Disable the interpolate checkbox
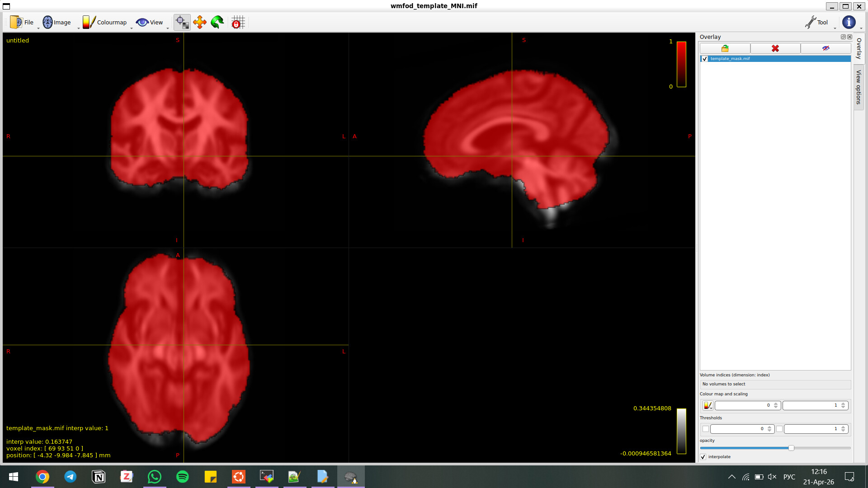Image resolution: width=868 pixels, height=488 pixels. (703, 457)
